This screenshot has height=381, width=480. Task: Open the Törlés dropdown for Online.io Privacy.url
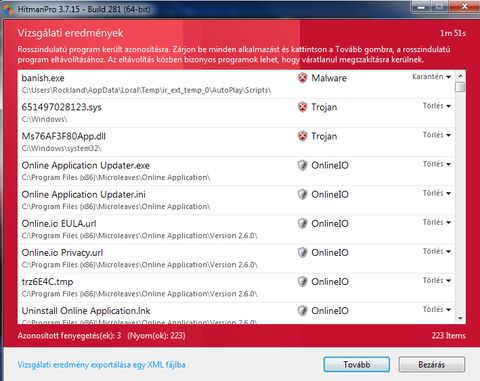click(x=437, y=251)
